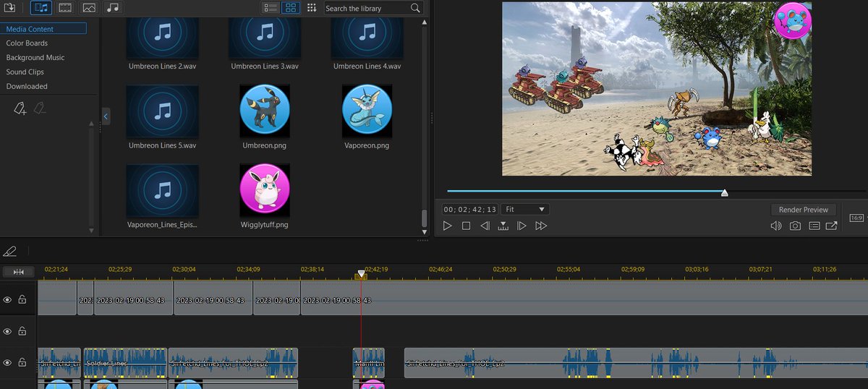Viewport: 868px width, 389px height.
Task: Step to the previous frame
Action: [x=485, y=226]
